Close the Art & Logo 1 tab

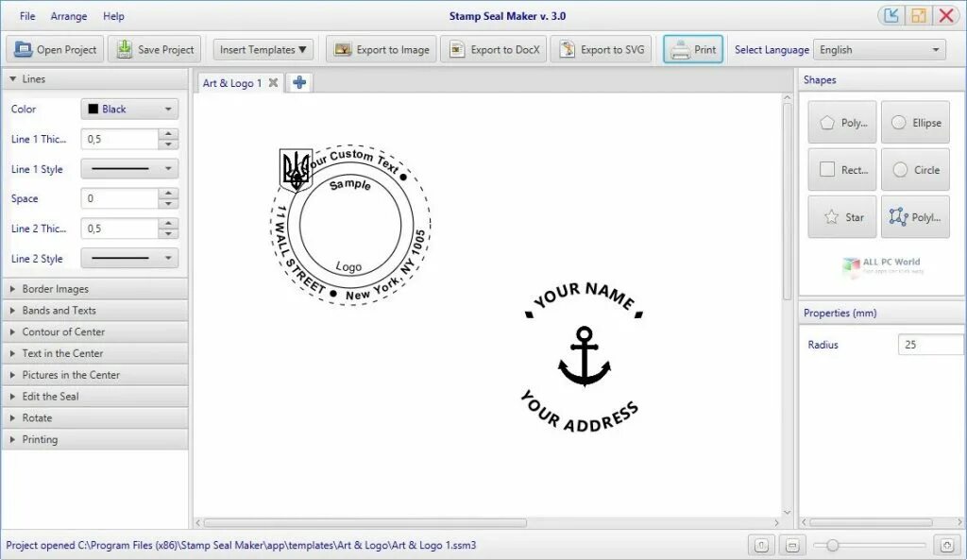273,83
